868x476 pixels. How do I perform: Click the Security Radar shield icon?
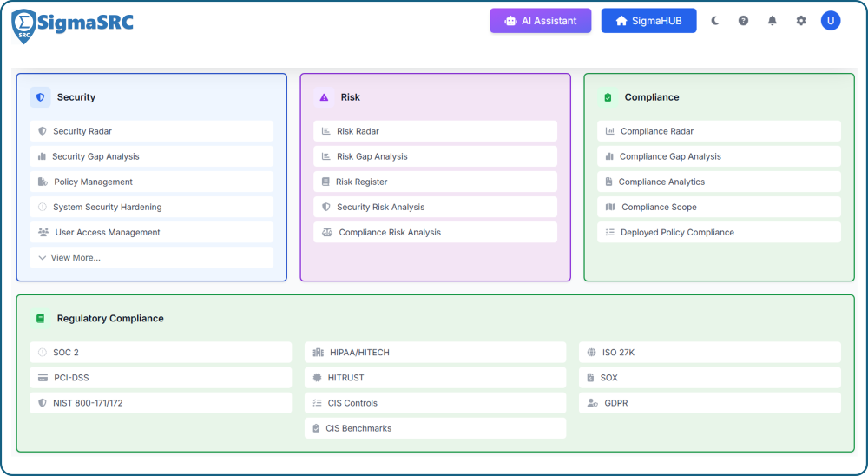pos(42,131)
